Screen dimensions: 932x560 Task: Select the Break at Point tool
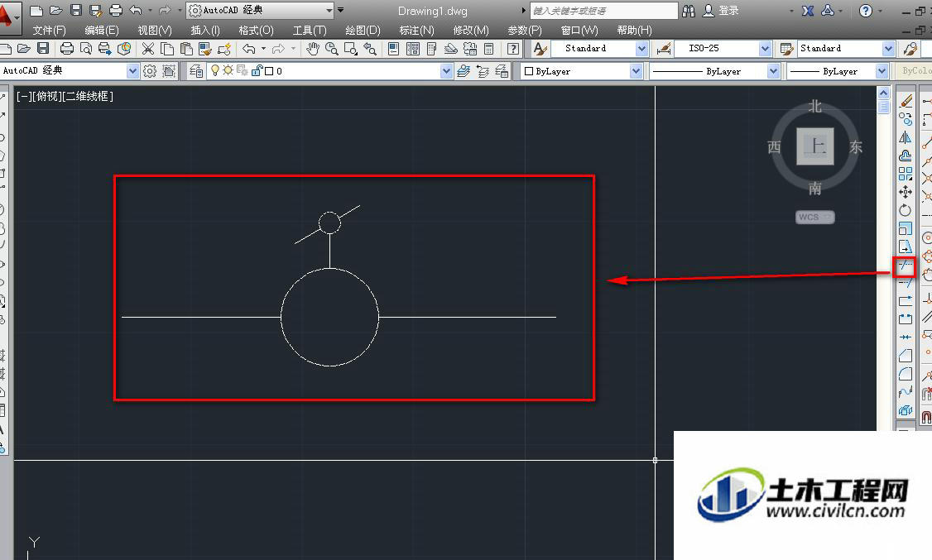906,301
